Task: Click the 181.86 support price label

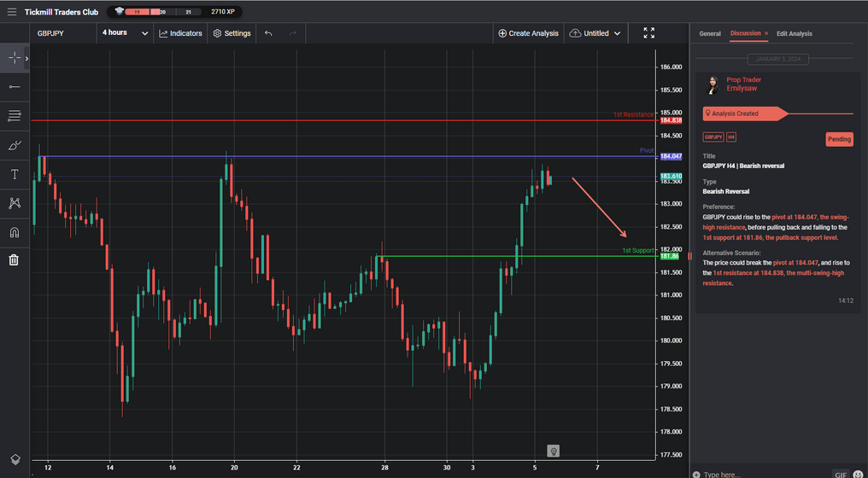Action: pos(669,256)
